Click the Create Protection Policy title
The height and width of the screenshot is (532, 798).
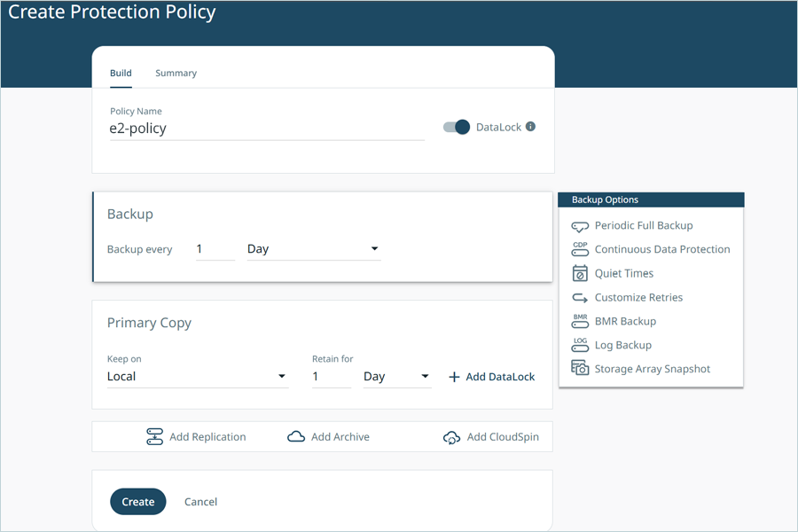(x=112, y=12)
